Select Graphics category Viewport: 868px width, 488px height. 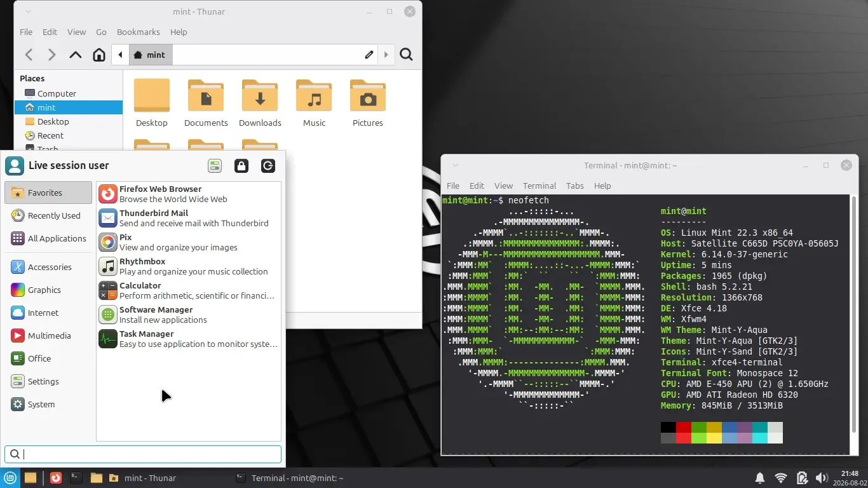(x=48, y=290)
